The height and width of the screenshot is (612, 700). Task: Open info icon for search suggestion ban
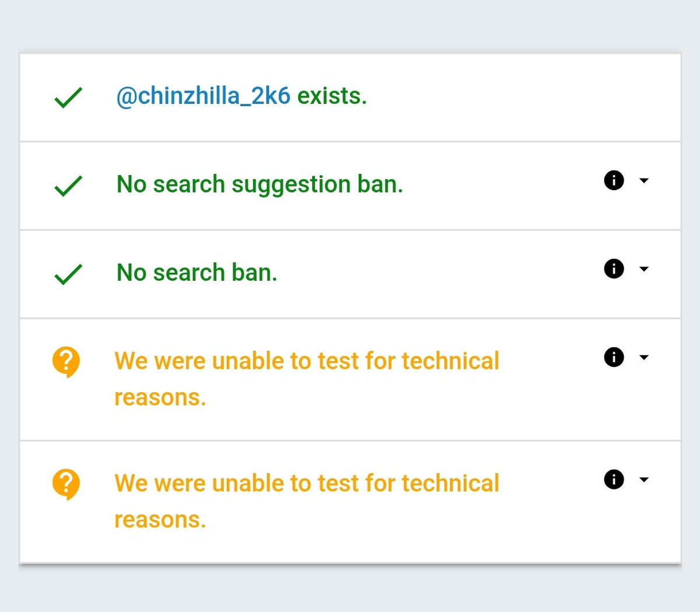(x=614, y=180)
